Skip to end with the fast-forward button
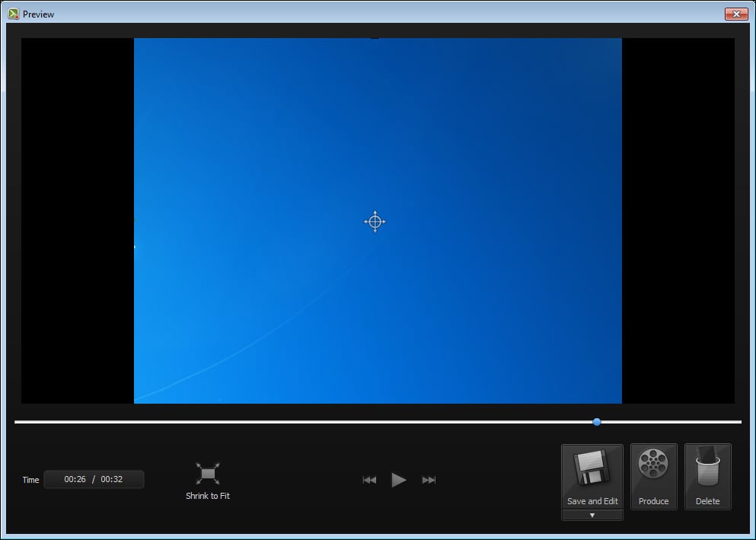756x540 pixels. pyautogui.click(x=429, y=480)
